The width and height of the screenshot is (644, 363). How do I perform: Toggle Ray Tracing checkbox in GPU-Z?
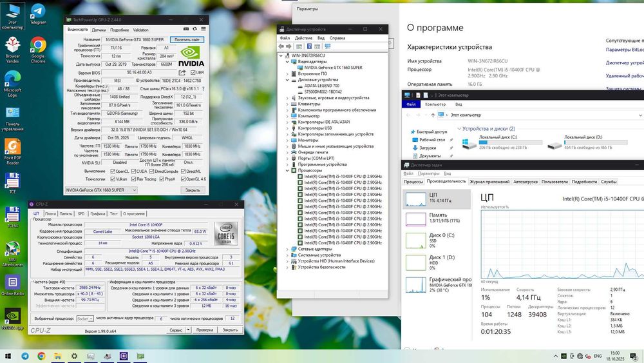[133, 179]
